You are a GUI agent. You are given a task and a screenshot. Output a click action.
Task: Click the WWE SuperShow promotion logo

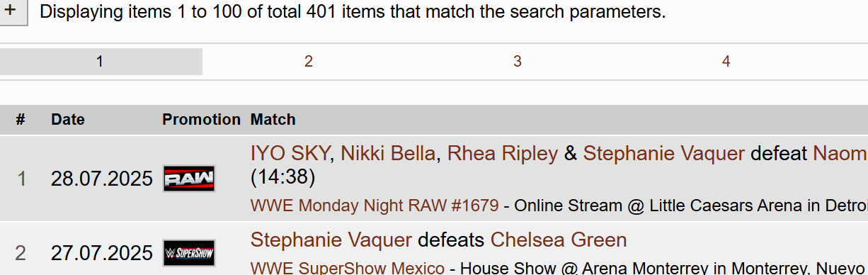[189, 253]
